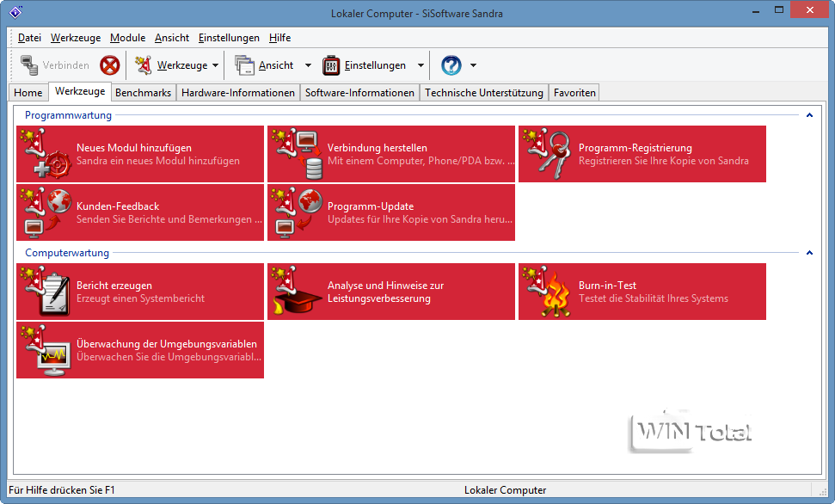Click the Burn-in-Test campfire icon
The height and width of the screenshot is (504, 835).
[548, 291]
